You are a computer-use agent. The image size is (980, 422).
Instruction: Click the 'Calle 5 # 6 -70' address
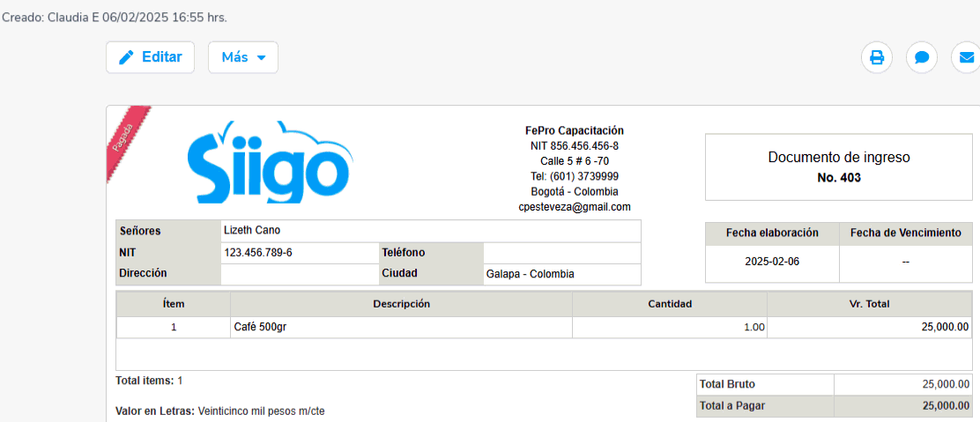pos(575,160)
